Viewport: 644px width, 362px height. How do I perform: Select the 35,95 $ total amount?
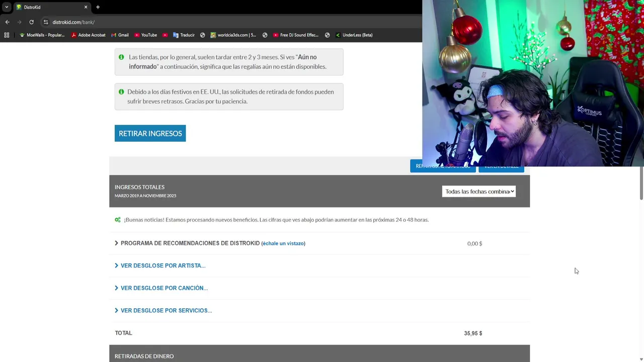(473, 333)
